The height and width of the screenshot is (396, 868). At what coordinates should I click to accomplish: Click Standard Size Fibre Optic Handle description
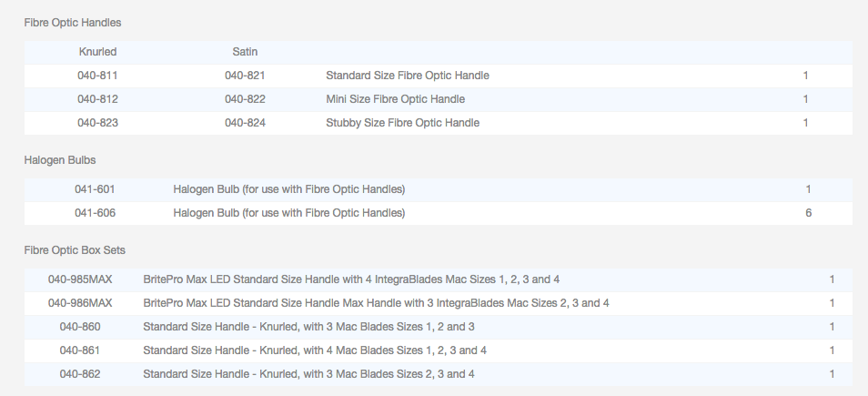click(407, 76)
